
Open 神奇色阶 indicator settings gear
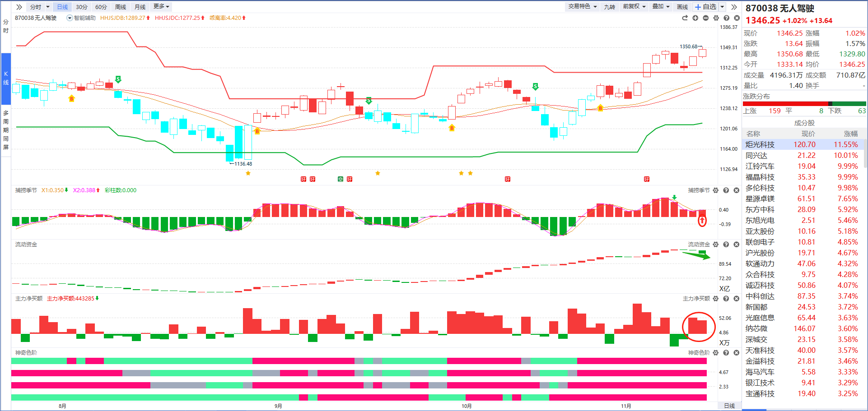pyautogui.click(x=715, y=353)
